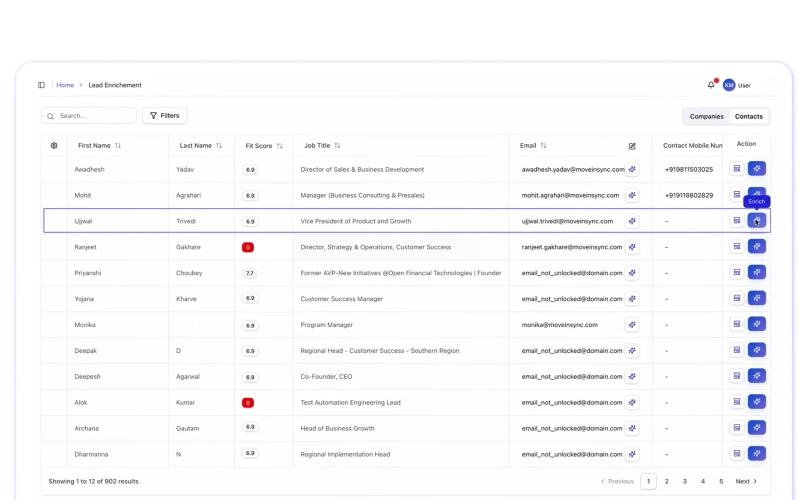
Task: Open table column settings gear
Action: pos(54,145)
